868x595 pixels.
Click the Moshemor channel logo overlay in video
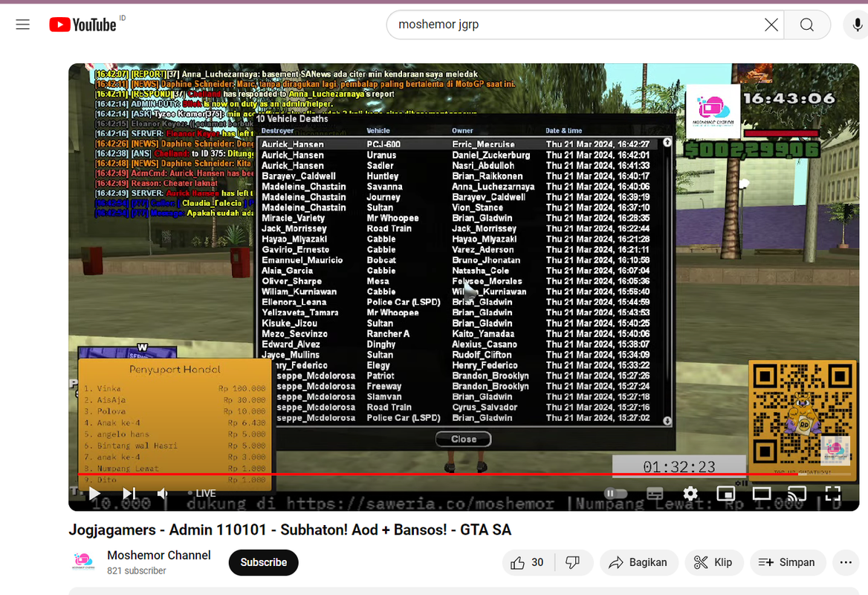coord(713,111)
